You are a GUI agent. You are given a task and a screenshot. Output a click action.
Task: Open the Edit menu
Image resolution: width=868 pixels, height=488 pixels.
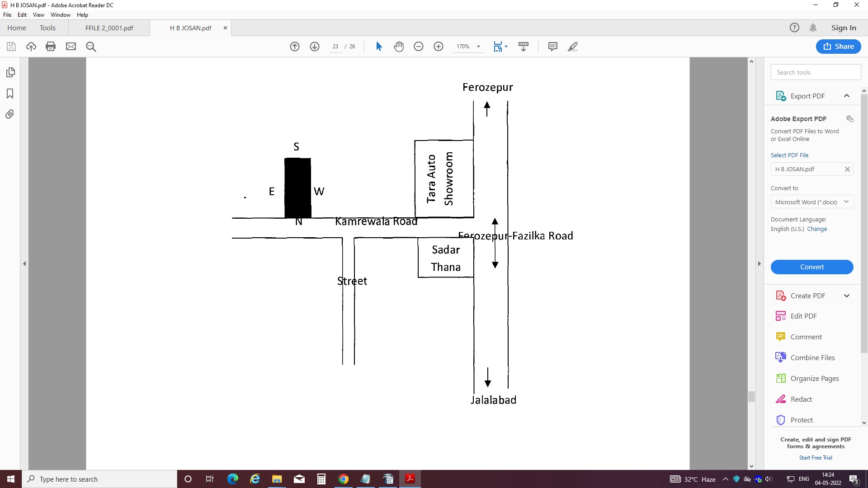(22, 15)
